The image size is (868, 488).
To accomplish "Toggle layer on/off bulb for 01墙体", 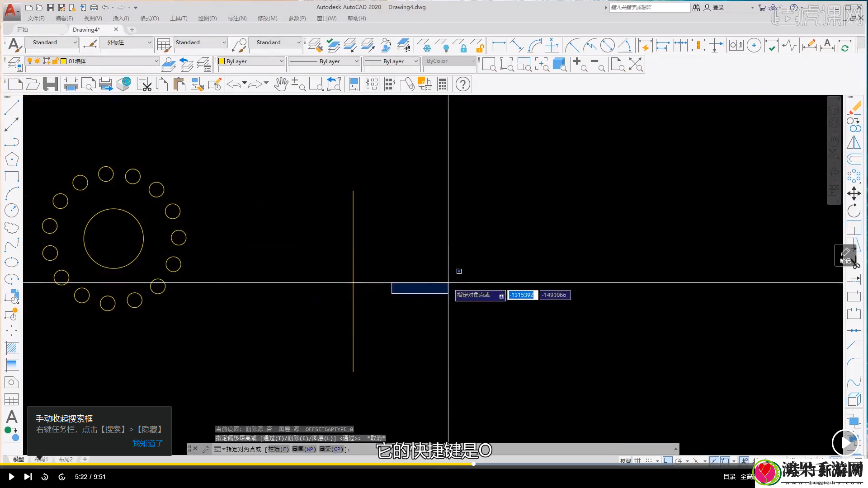I will [x=30, y=61].
